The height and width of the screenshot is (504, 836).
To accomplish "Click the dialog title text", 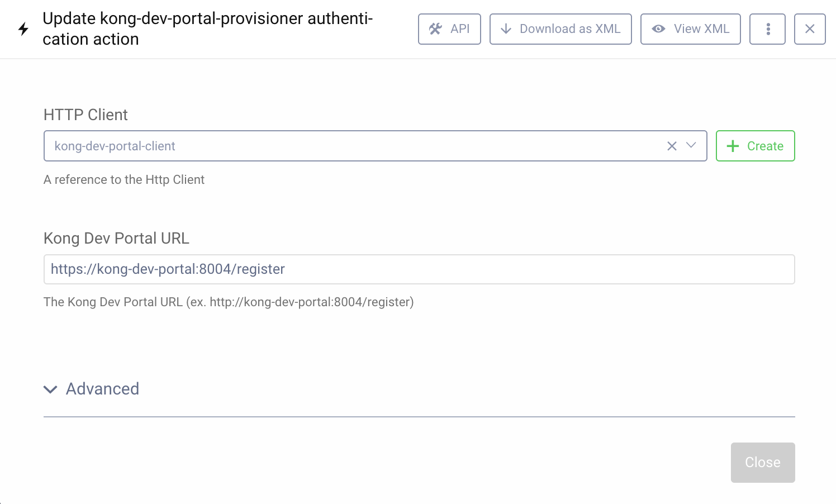I will coord(207,28).
